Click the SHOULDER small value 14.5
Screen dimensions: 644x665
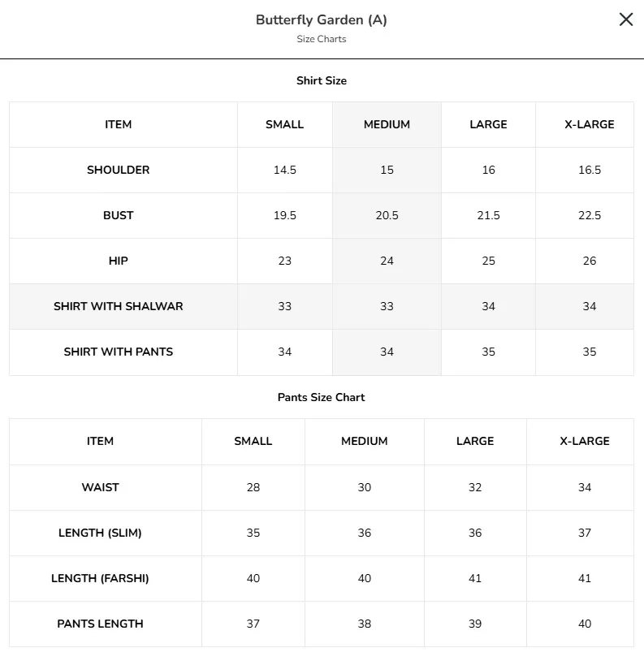click(x=285, y=170)
